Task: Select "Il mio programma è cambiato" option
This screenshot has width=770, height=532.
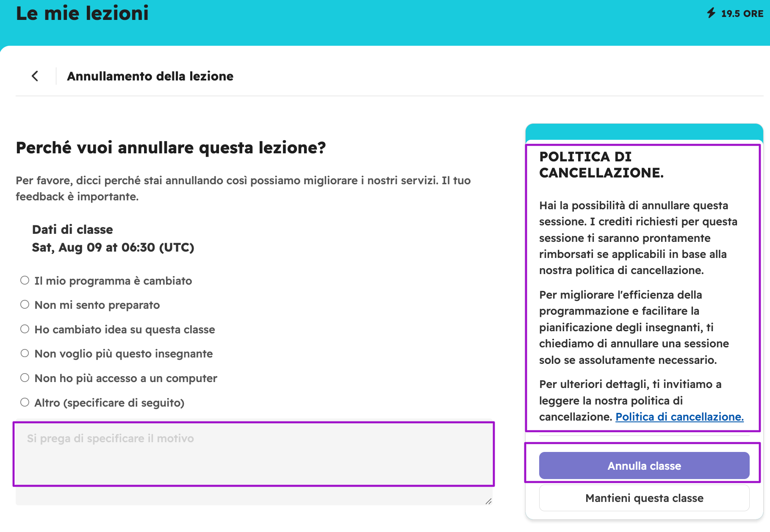Action: 25,280
